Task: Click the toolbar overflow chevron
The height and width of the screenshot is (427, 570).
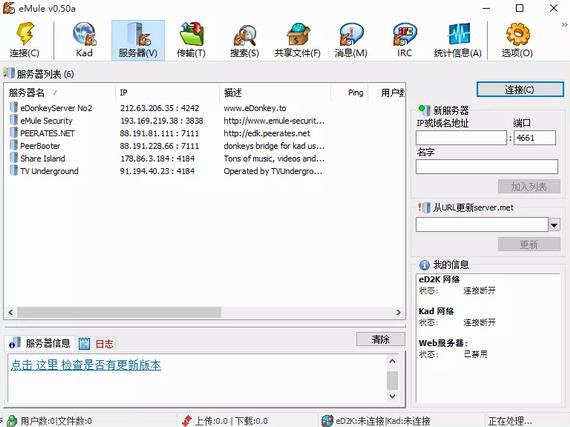Action: (x=564, y=24)
